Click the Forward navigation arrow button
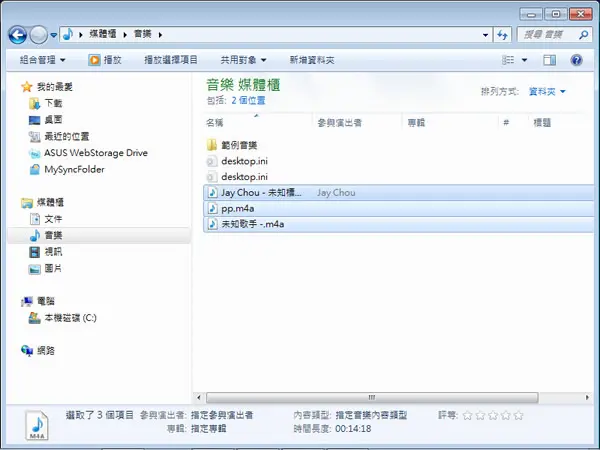 [38, 35]
